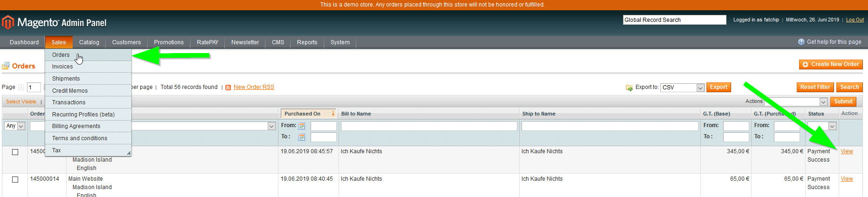Click the Export to icon

[x=629, y=88]
